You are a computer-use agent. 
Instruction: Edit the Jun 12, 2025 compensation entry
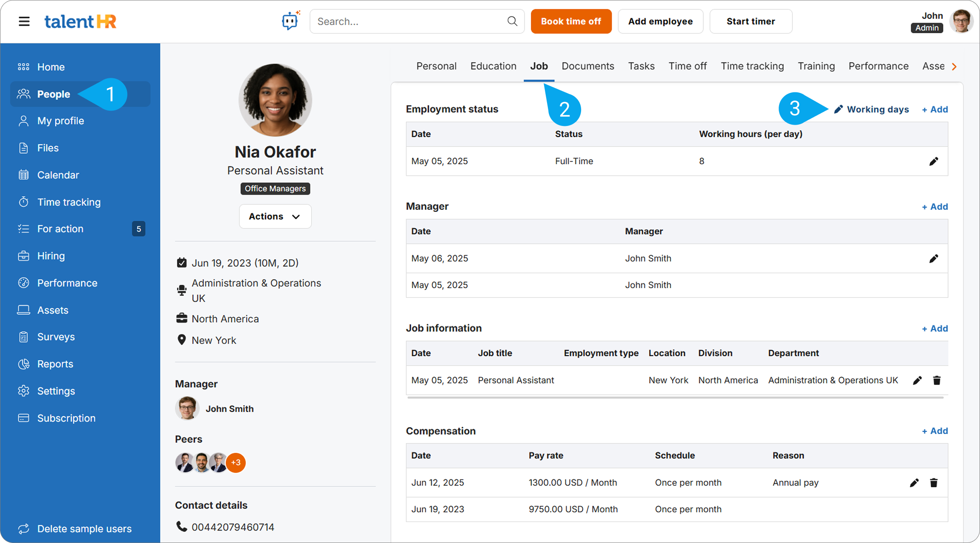[914, 483]
